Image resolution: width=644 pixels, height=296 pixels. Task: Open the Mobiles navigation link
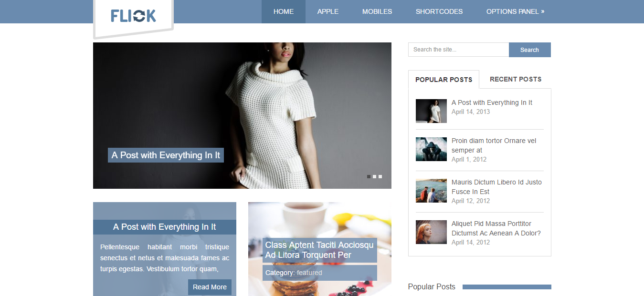coord(377,11)
